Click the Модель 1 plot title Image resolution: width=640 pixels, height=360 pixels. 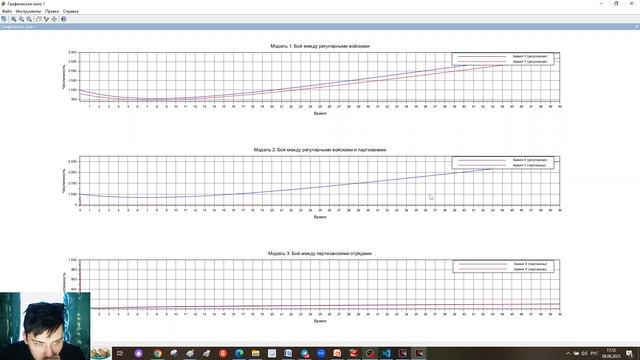[320, 46]
